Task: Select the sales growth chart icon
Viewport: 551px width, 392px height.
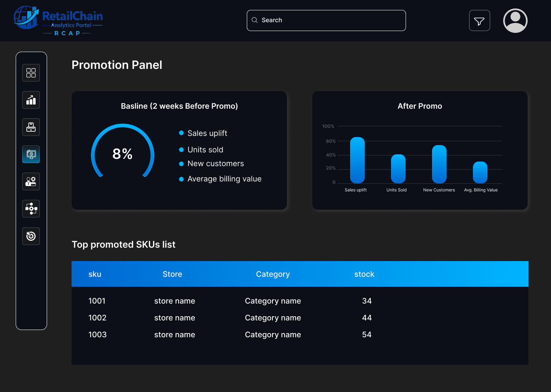Action: [x=31, y=100]
